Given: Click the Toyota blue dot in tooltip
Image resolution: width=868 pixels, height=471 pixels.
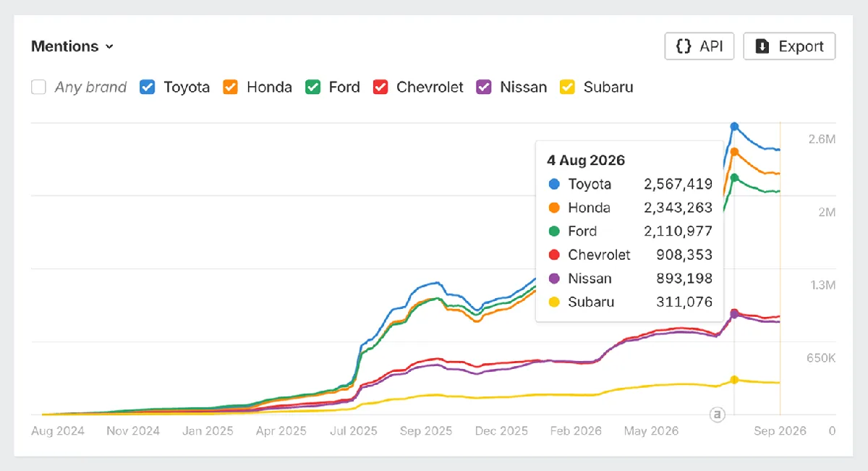Looking at the screenshot, I should (555, 184).
